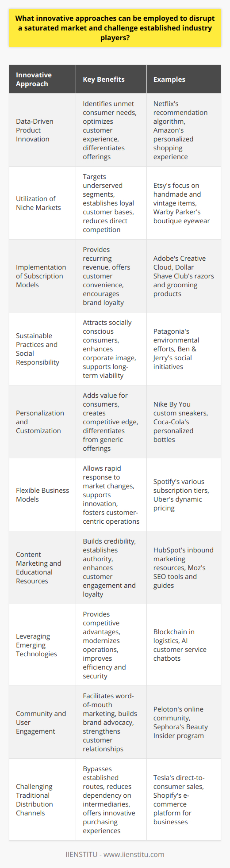Select the Key Benefits column header

point(111,80)
